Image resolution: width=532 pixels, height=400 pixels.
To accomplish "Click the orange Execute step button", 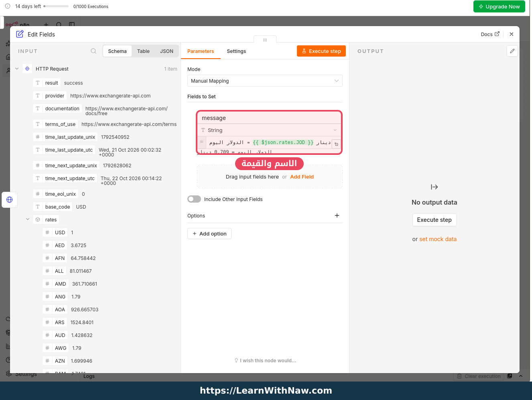I will (x=321, y=51).
